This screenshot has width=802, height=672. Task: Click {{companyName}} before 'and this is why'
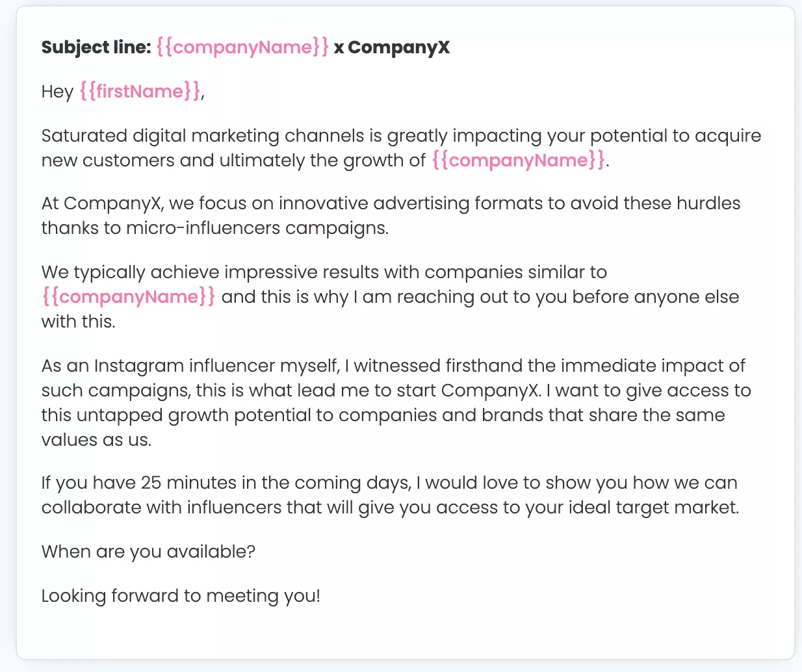pyautogui.click(x=128, y=297)
